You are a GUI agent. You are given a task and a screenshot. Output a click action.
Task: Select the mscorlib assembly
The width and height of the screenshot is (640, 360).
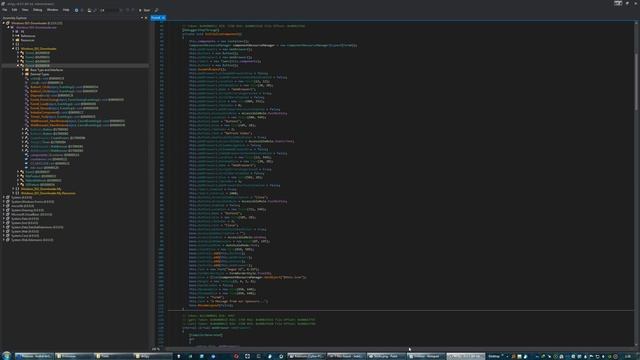coord(22,206)
